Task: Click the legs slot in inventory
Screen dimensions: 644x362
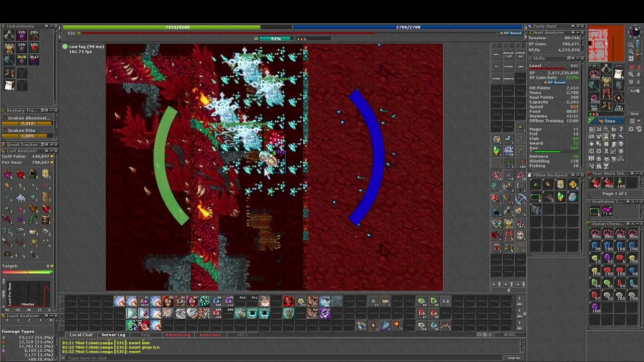Action: coord(606,93)
